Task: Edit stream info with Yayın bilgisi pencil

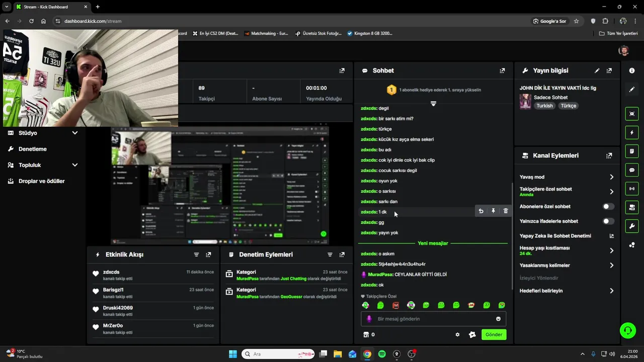Action: 597,71
